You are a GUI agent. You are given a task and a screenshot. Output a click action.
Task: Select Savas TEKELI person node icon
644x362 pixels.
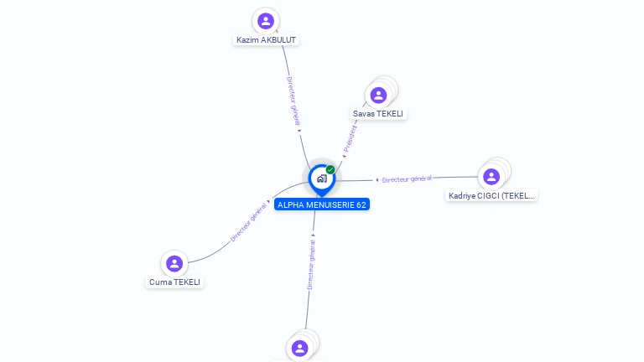(378, 96)
